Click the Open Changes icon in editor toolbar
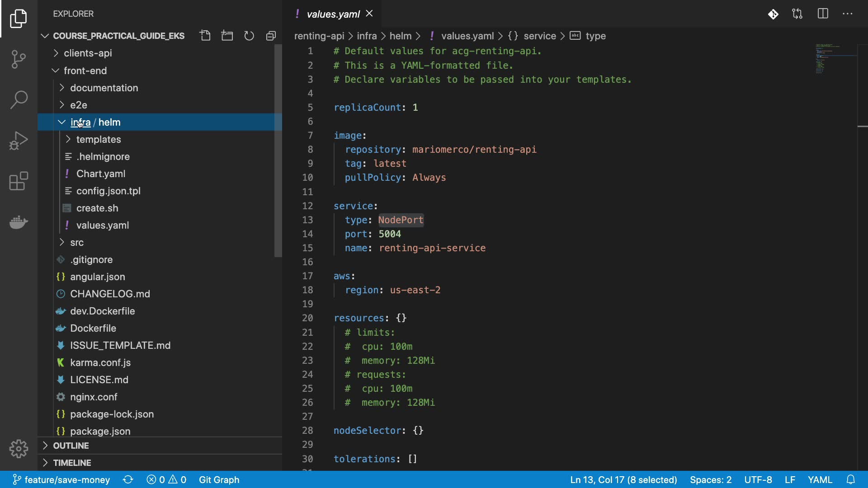The height and width of the screenshot is (488, 868). click(x=797, y=14)
